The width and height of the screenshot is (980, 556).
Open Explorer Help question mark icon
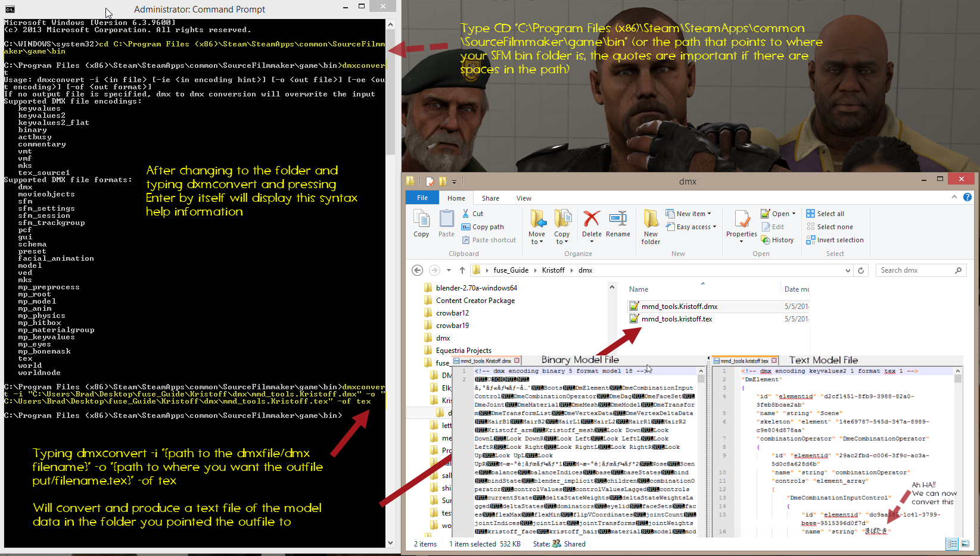[x=967, y=197]
